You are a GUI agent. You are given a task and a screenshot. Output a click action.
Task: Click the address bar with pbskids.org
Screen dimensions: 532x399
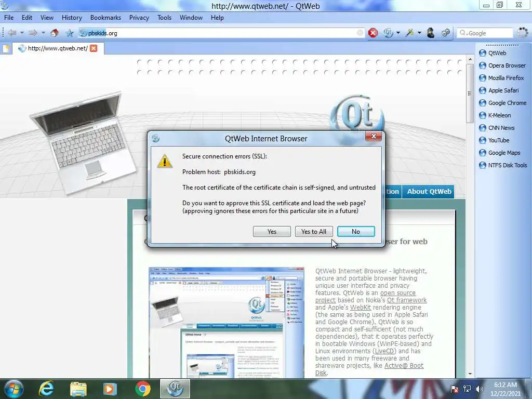point(221,33)
